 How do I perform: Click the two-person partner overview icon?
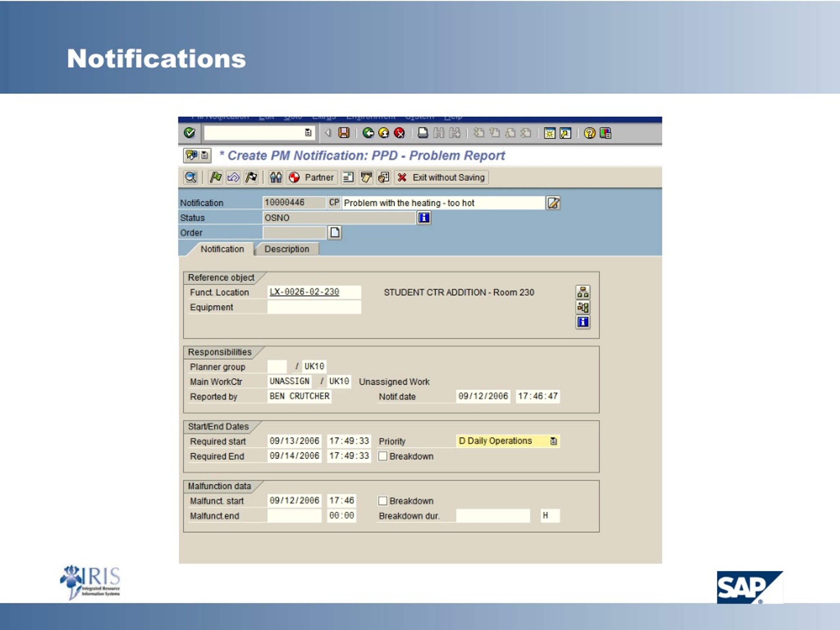click(276, 177)
